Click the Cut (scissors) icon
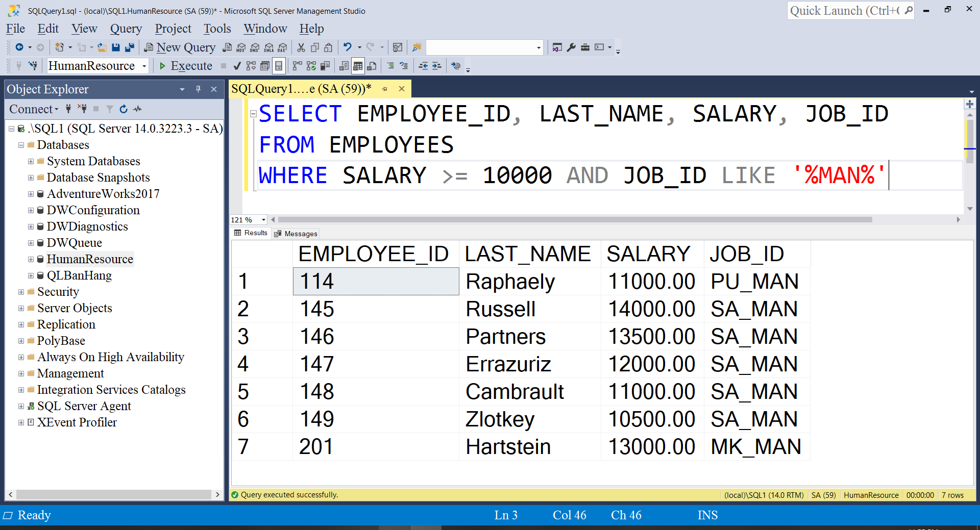Screen dimensions: 980x530 pos(301,47)
